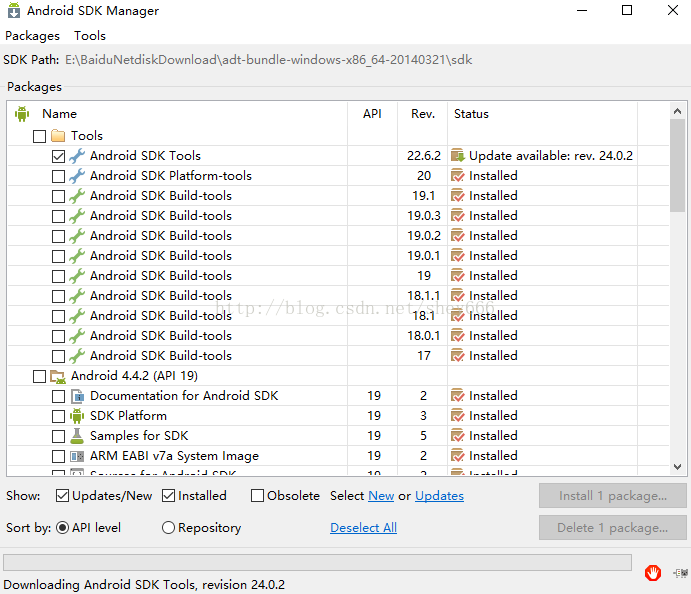The width and height of the screenshot is (691, 594).
Task: Click wrench icon of Build-tools rev 18.0.1
Action: coord(77,336)
